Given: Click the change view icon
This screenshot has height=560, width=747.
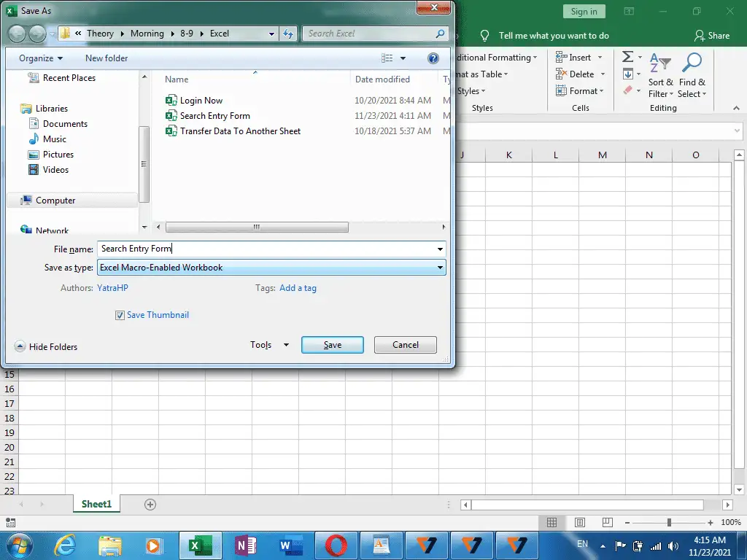Looking at the screenshot, I should (x=387, y=58).
